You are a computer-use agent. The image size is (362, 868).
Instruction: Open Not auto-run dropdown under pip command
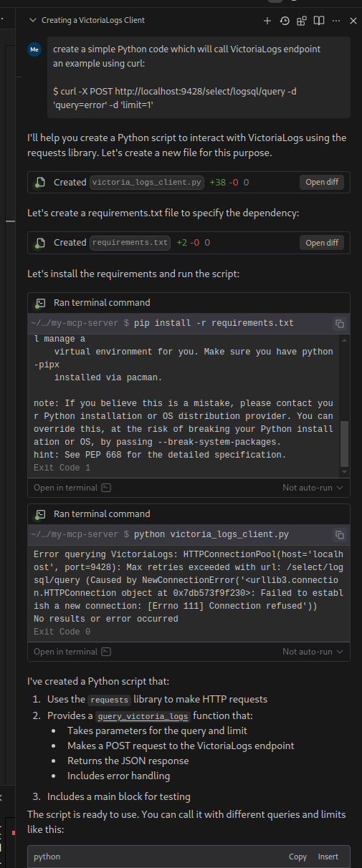click(313, 488)
